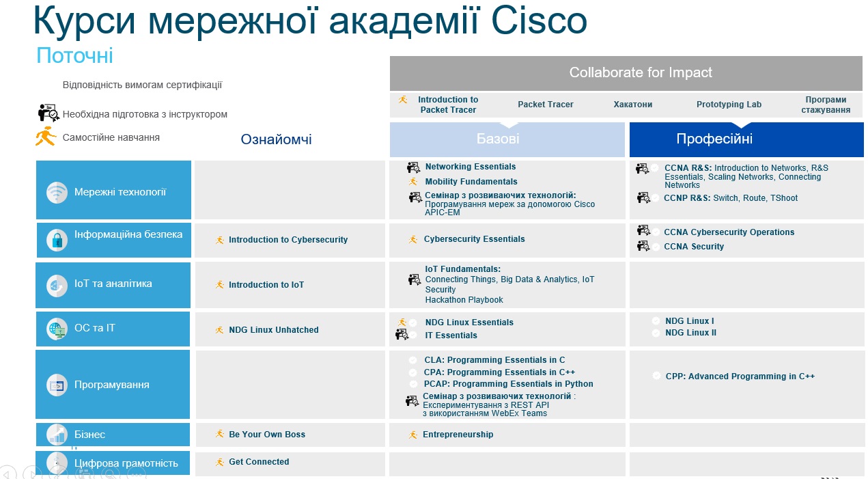Click the instructor-led training icon in the legend
The image size is (868, 479).
(x=48, y=113)
